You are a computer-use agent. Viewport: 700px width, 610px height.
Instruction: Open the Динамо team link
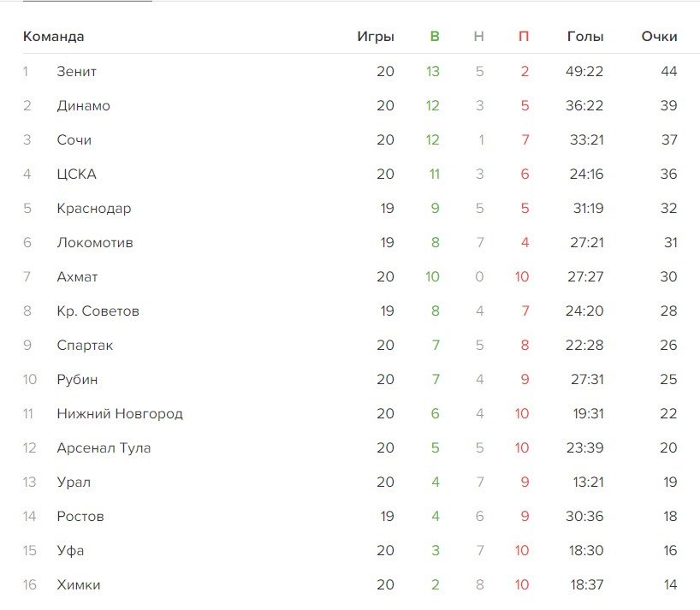tap(83, 106)
